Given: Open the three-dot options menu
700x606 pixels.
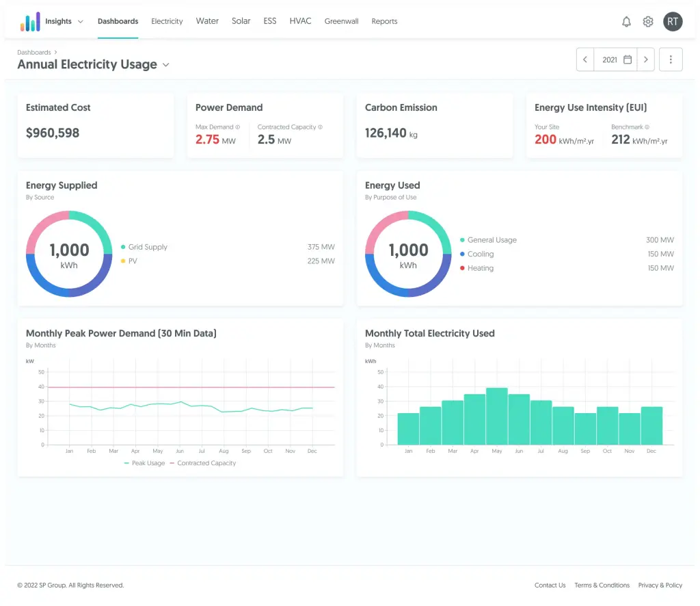Looking at the screenshot, I should tap(671, 59).
